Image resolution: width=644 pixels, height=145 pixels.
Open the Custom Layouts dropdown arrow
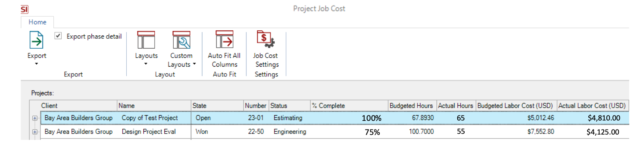coord(194,64)
